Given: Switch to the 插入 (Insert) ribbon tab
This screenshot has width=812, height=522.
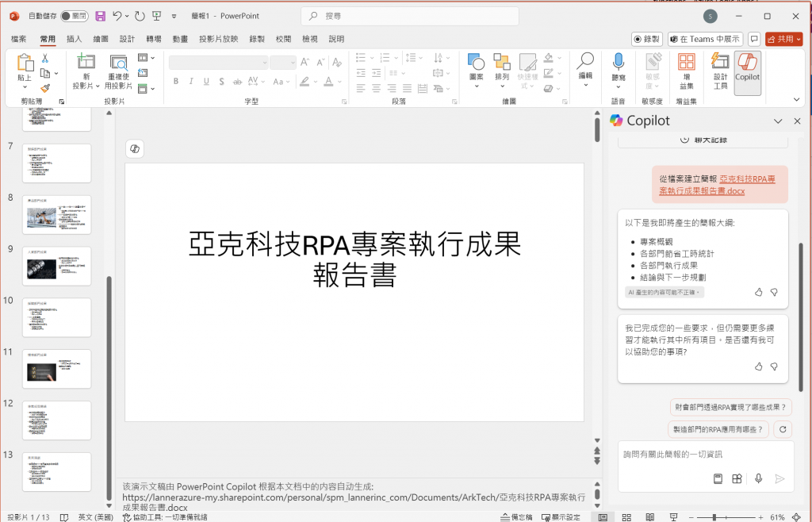Looking at the screenshot, I should click(x=74, y=39).
